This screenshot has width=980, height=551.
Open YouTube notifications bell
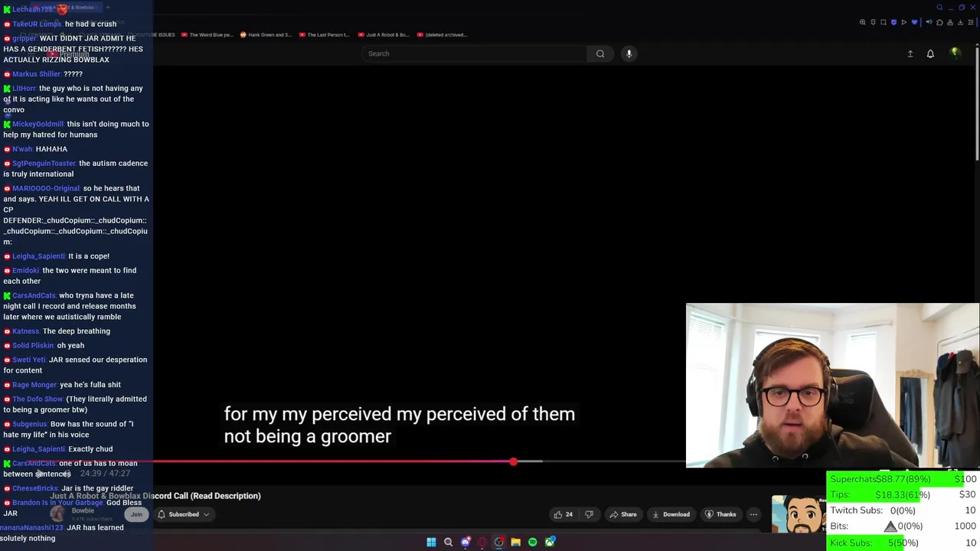(x=930, y=54)
